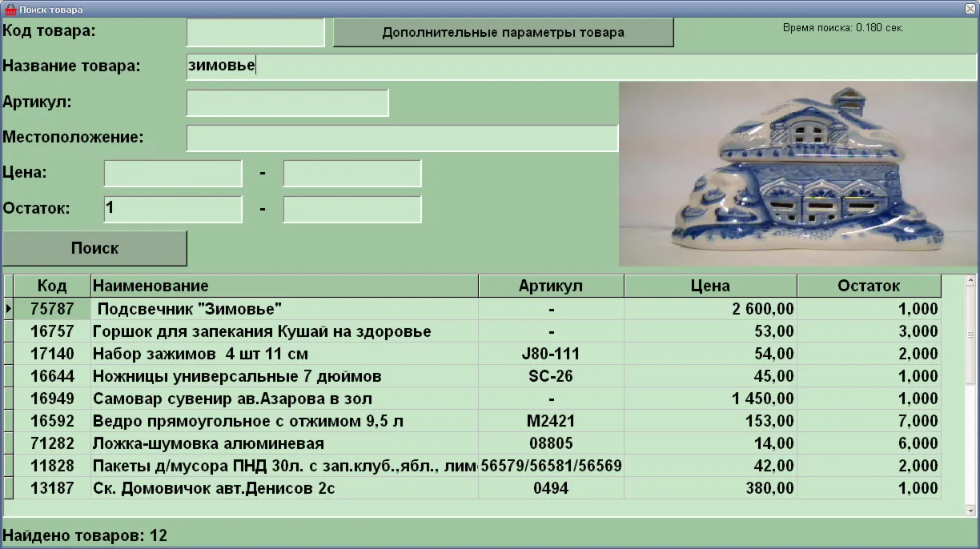
Task: Open Дополнительные параметры товара
Action: [503, 33]
